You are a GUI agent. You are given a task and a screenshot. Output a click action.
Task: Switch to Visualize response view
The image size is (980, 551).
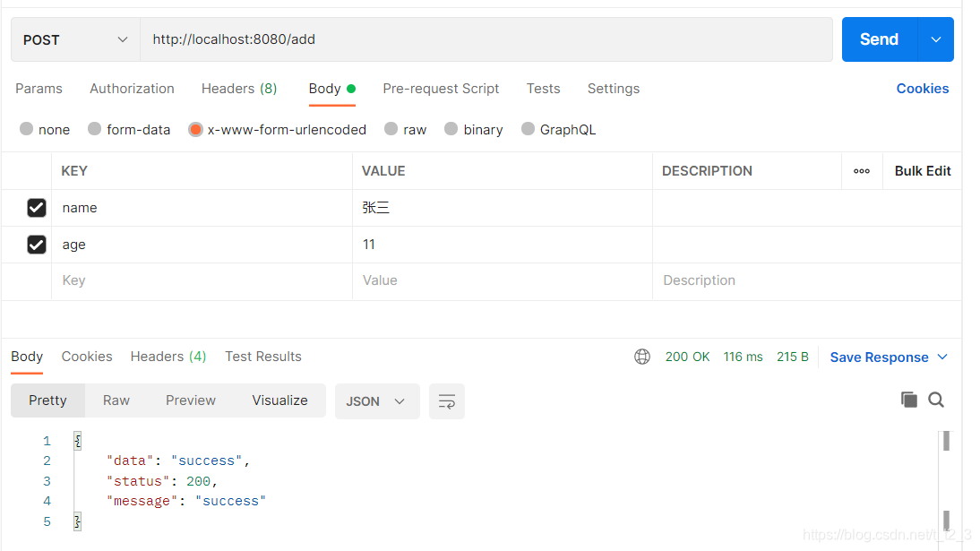click(280, 400)
